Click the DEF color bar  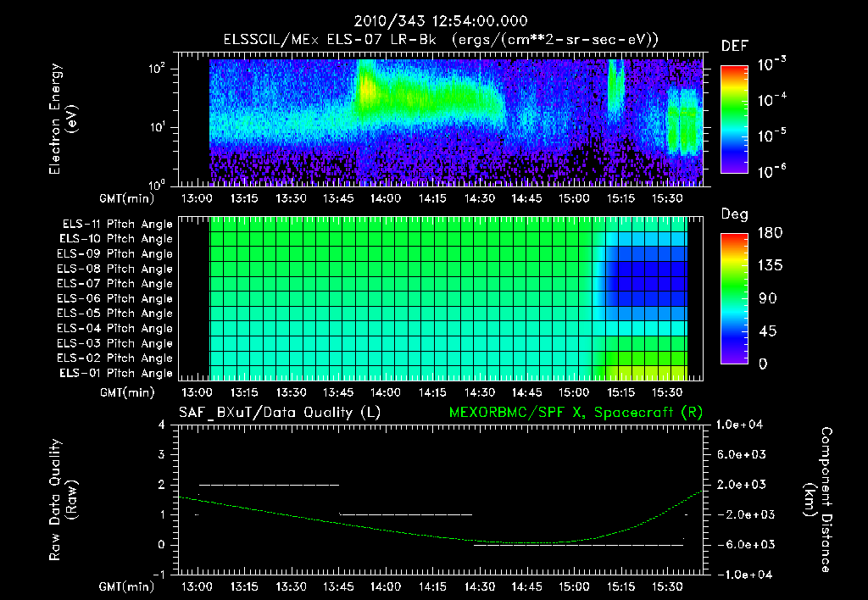coord(734,119)
